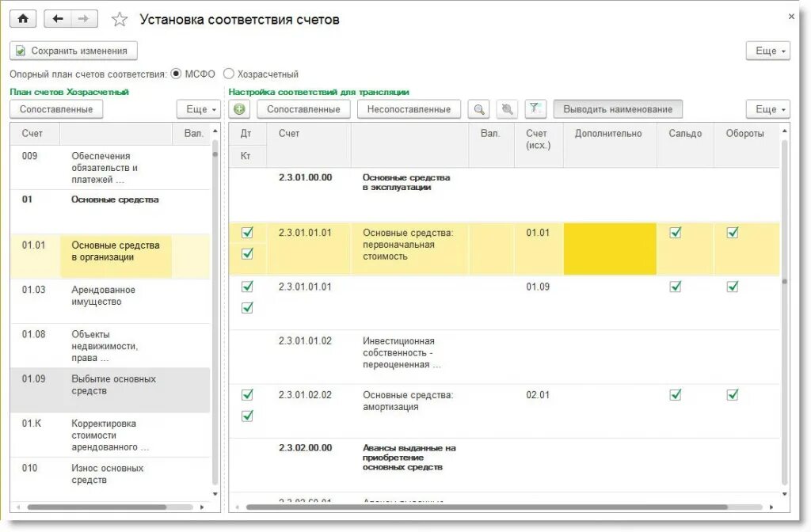The height and width of the screenshot is (532, 811).
Task: Switch to the Несопоставленные tab
Action: tap(409, 108)
